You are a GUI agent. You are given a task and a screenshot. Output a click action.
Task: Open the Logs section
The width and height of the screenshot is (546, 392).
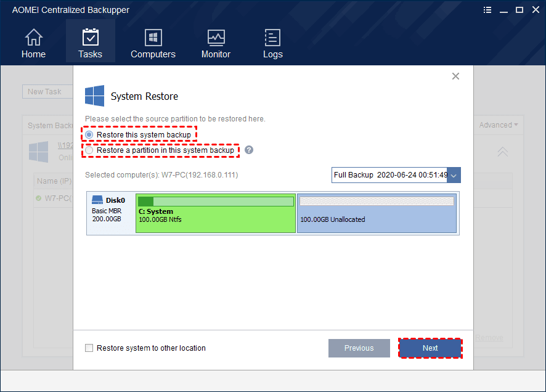(272, 43)
